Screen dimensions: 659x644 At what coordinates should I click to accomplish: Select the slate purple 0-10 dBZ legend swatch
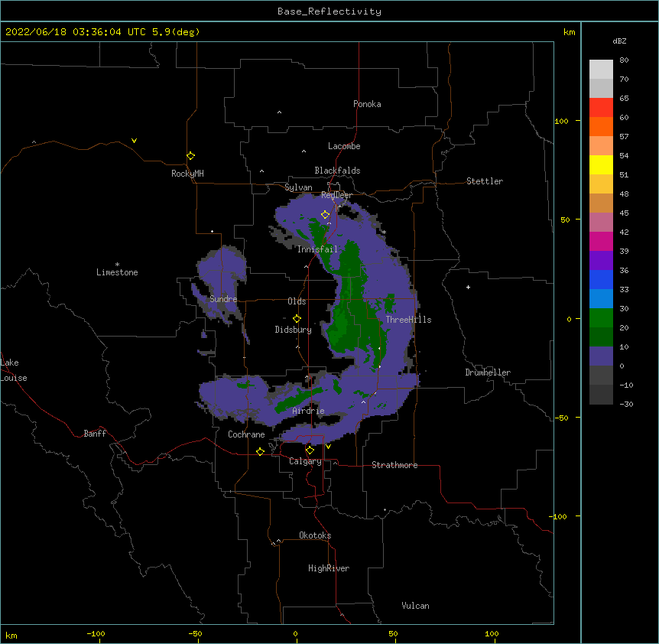(x=601, y=356)
